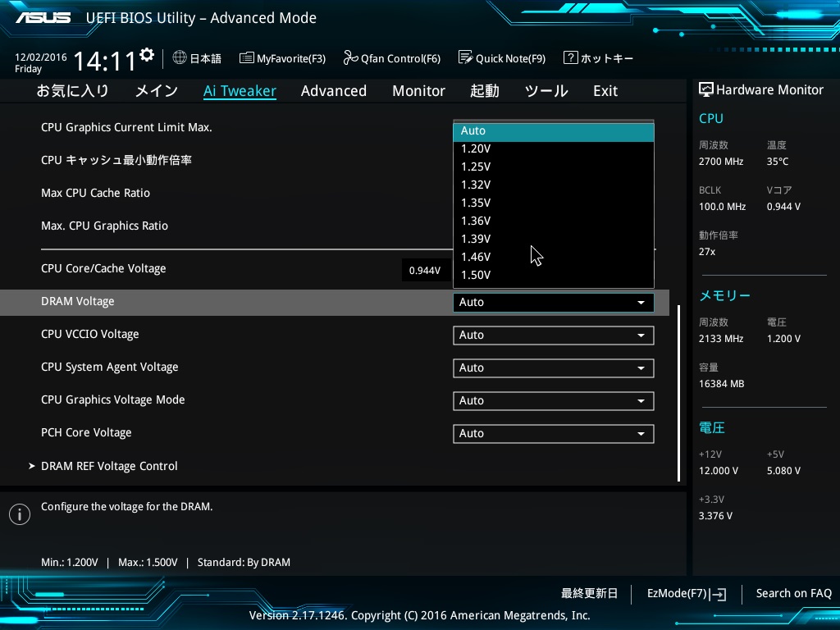Click the 14:11 clock display

point(104,61)
